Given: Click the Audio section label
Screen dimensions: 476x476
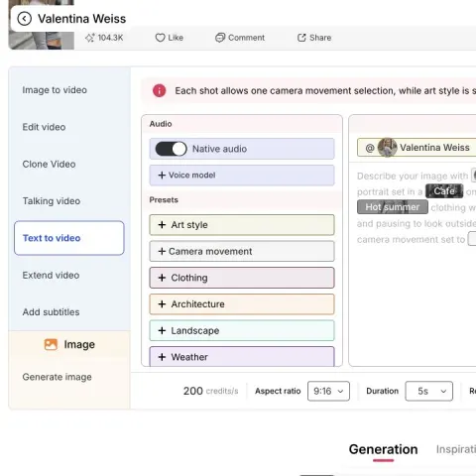Looking at the screenshot, I should tap(161, 124).
